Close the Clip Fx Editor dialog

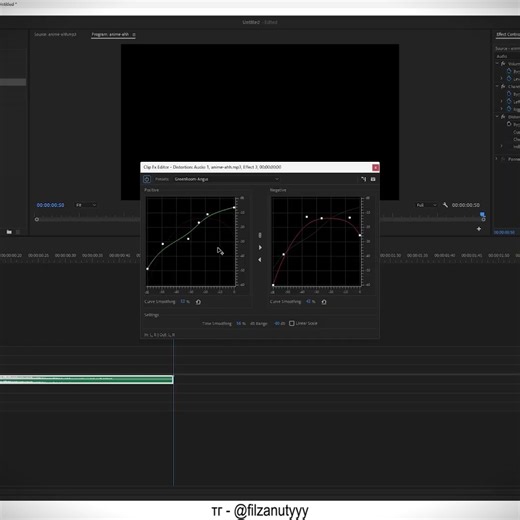click(375, 167)
